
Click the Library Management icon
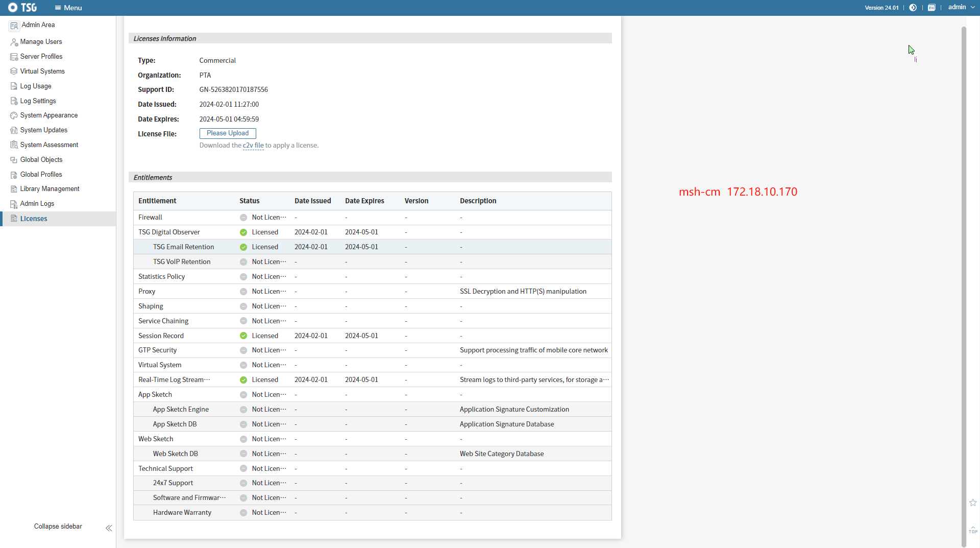coord(14,189)
